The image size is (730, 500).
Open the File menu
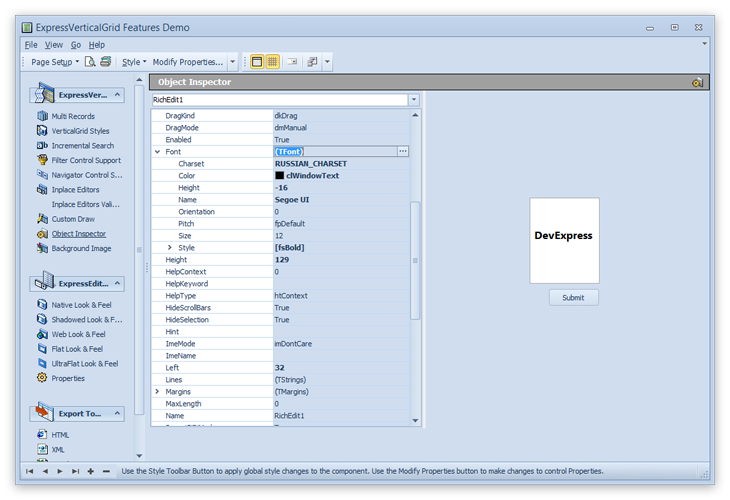click(x=31, y=45)
